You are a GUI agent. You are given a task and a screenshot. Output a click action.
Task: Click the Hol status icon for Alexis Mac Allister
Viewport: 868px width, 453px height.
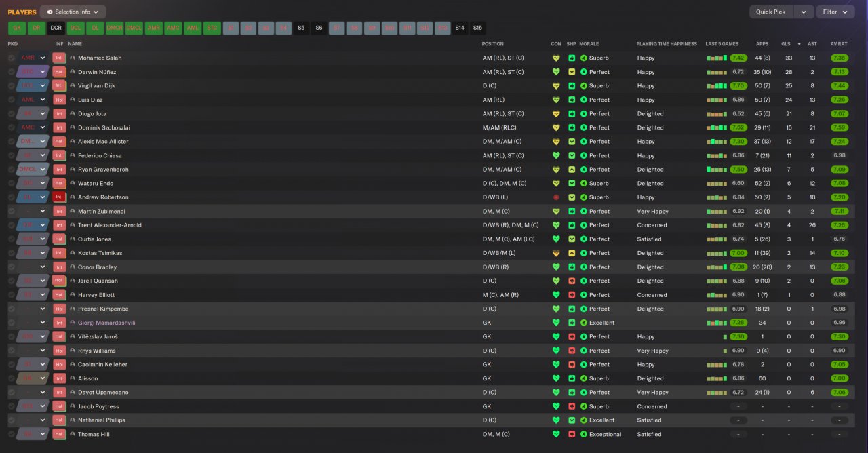59,142
